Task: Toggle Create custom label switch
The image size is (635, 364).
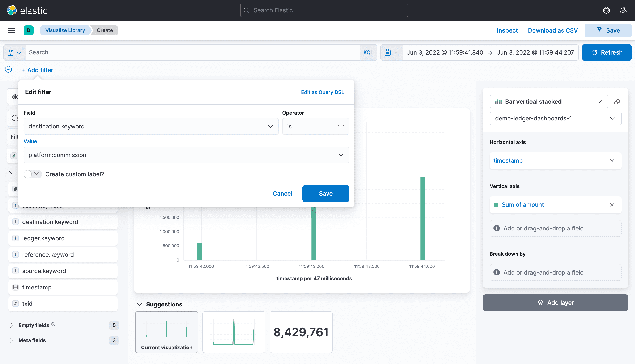Action: pos(32,174)
